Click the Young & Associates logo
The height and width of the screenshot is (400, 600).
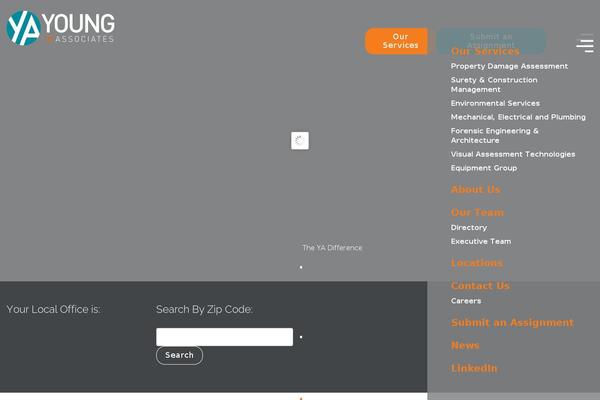pos(61,28)
